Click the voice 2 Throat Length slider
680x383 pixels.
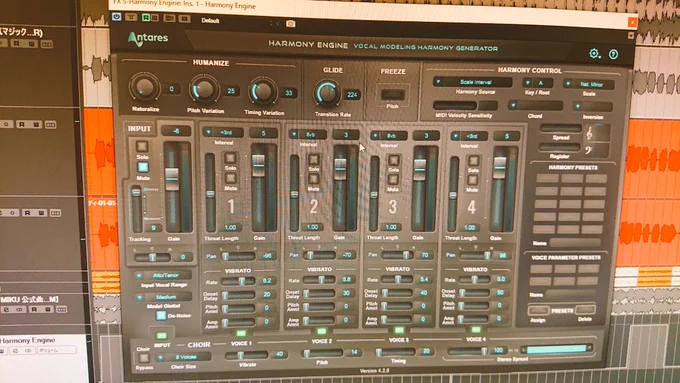294,193
